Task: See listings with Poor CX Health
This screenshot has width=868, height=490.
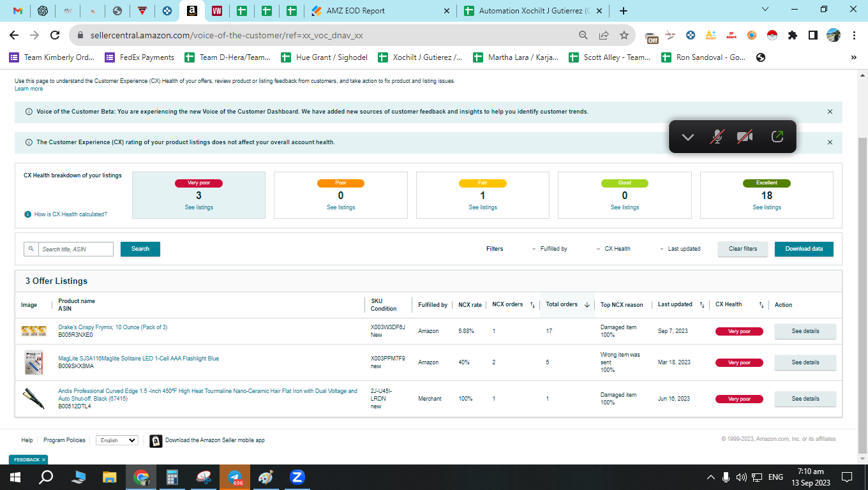Action: pyautogui.click(x=341, y=207)
